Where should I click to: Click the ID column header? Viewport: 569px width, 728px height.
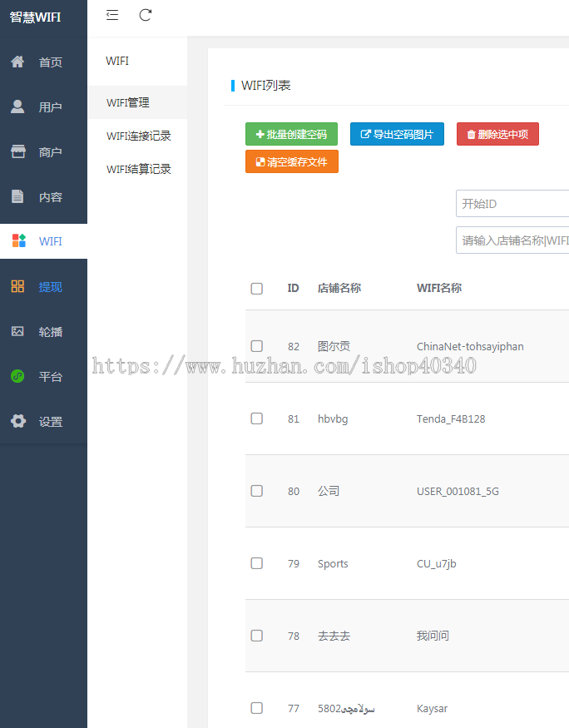(293, 289)
